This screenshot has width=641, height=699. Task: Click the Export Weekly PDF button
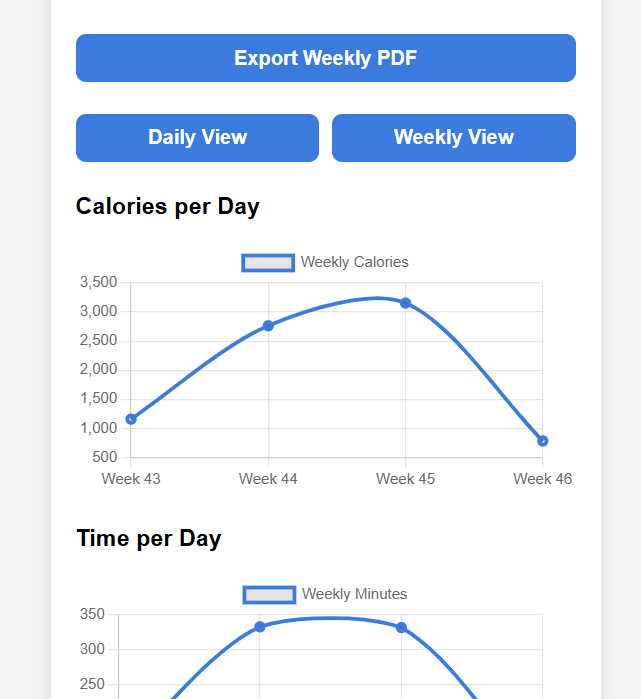[x=325, y=58]
